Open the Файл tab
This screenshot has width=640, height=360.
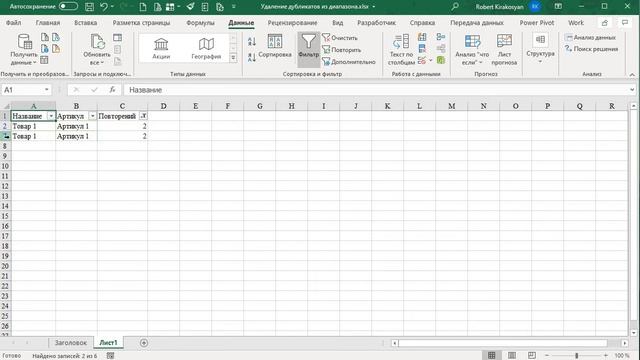click(13, 23)
